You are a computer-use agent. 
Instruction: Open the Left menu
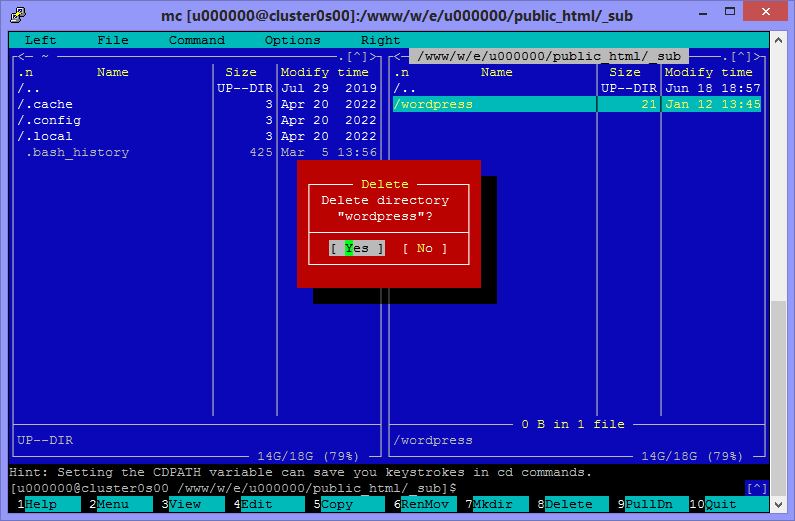(x=40, y=40)
